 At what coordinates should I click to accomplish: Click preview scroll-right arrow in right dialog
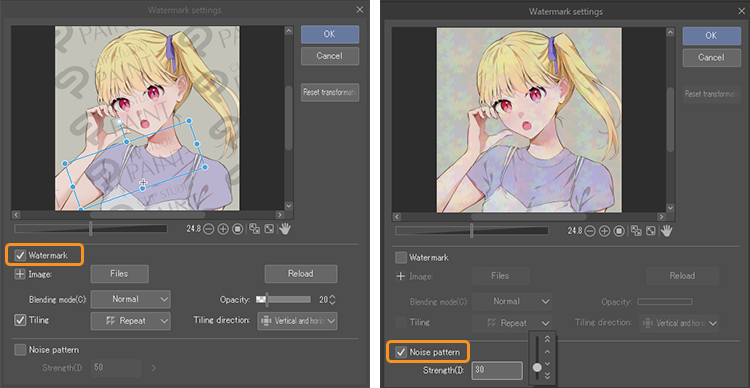[x=661, y=217]
